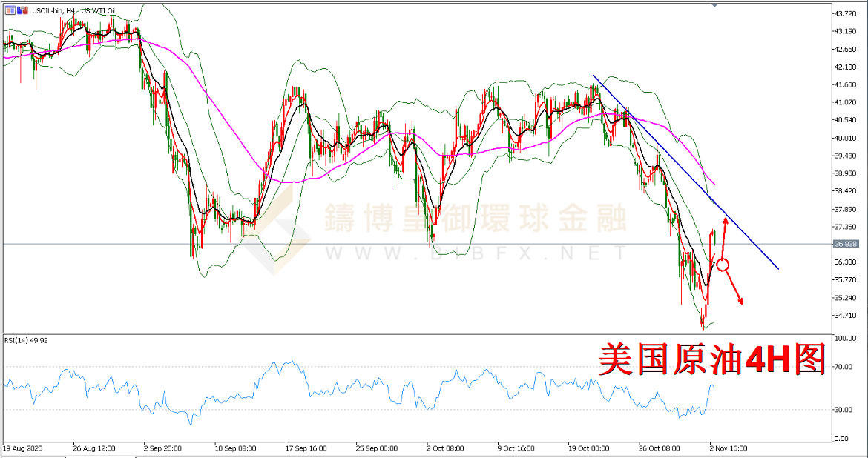Click the current price label 36.838
Viewport: 868px width, 458px height.
click(x=846, y=244)
